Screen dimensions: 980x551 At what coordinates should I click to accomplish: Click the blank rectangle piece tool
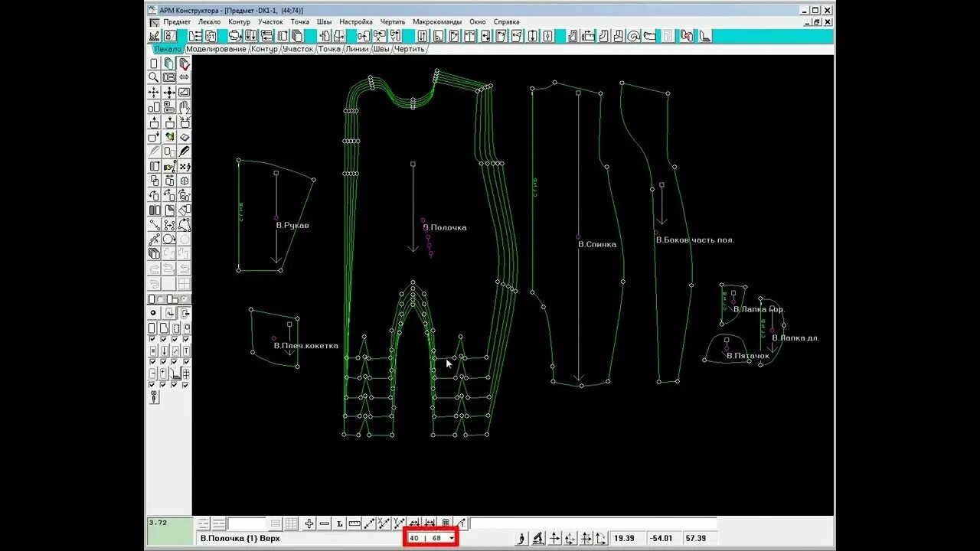point(154,64)
